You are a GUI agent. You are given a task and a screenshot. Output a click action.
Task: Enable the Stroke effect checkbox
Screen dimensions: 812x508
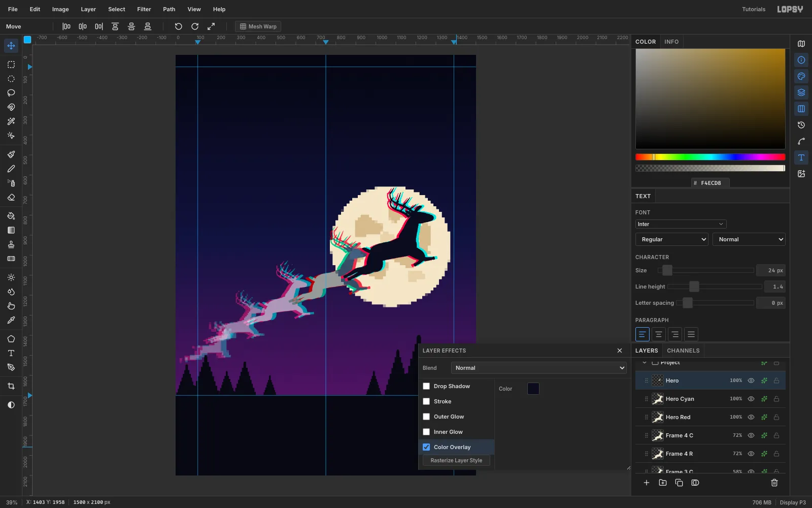pos(426,401)
